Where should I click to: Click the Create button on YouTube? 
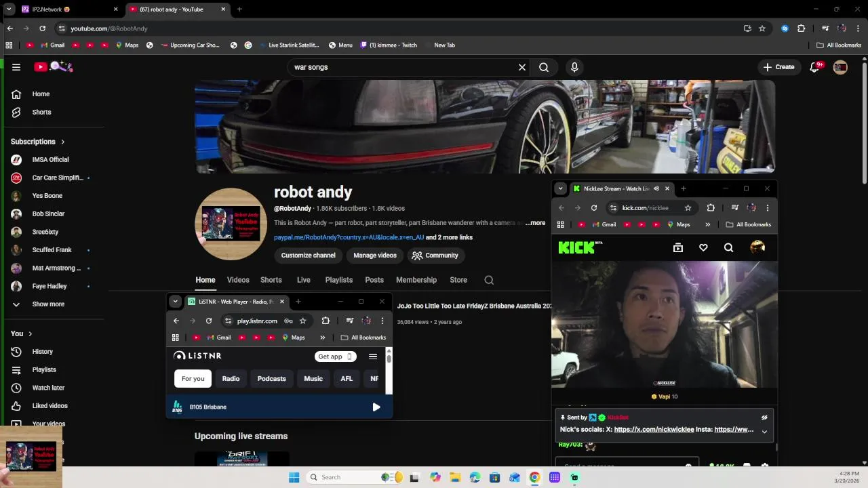point(778,67)
